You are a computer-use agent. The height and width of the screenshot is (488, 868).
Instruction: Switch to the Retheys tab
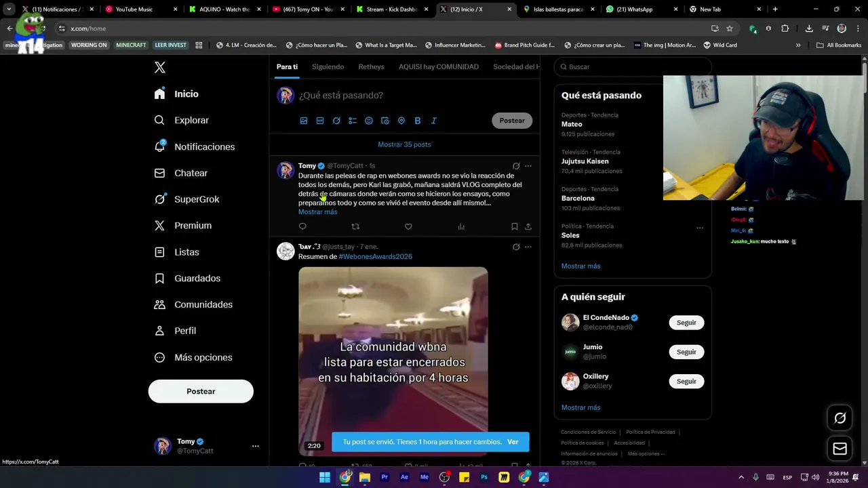click(371, 66)
